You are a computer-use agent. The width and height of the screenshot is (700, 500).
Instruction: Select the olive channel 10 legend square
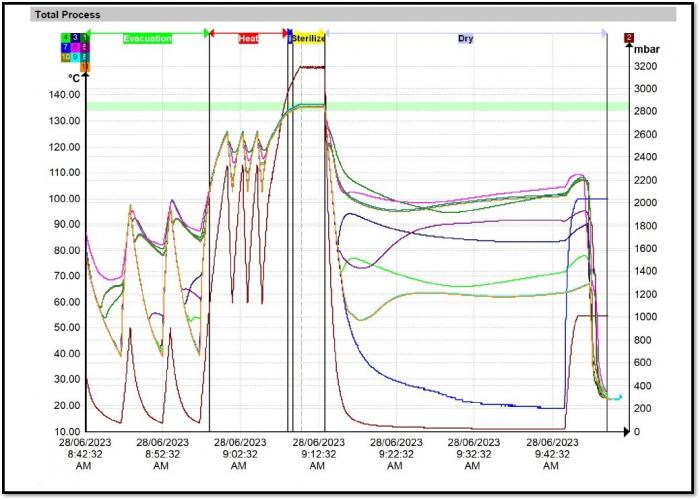(x=66, y=57)
